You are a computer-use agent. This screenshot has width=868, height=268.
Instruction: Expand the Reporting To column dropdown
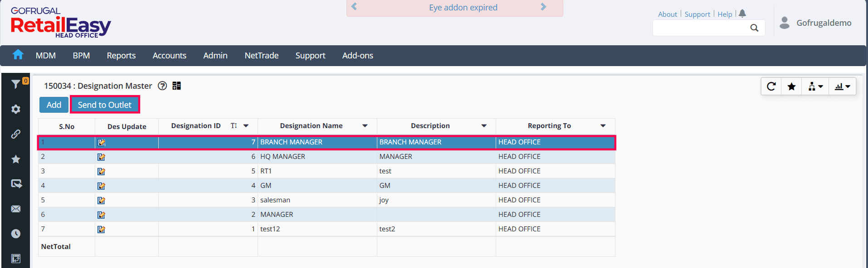(603, 126)
